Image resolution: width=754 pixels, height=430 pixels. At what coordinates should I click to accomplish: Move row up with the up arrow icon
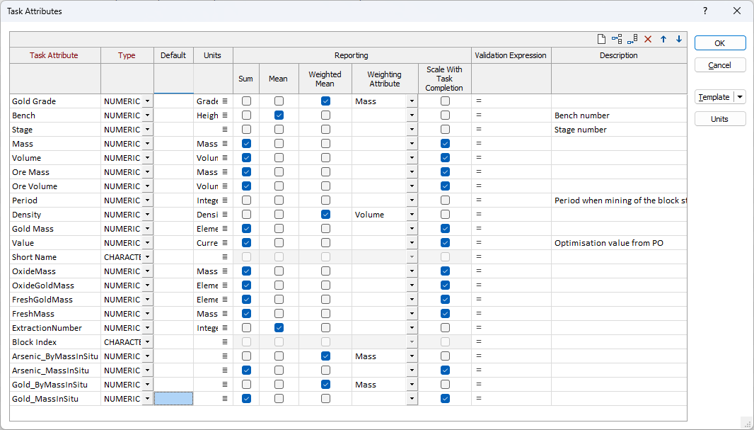(663, 39)
